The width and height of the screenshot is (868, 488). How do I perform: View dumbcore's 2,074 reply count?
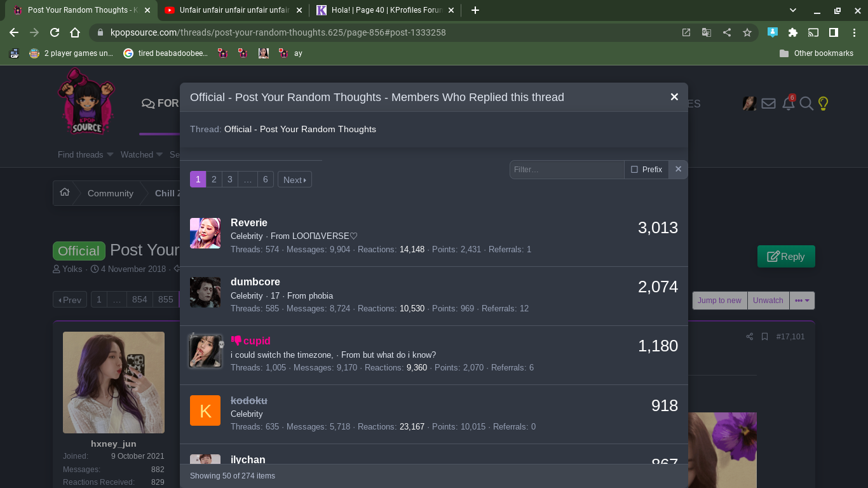point(658,287)
